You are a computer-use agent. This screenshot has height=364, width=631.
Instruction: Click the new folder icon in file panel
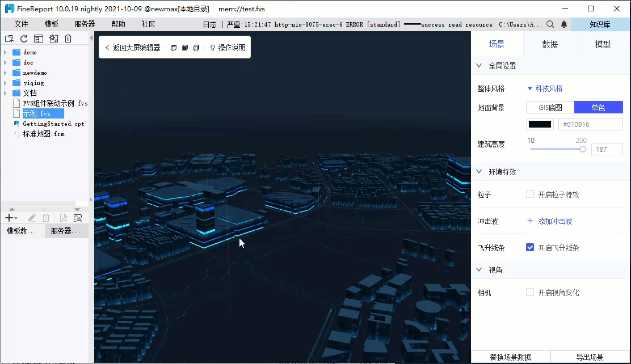coord(9,39)
